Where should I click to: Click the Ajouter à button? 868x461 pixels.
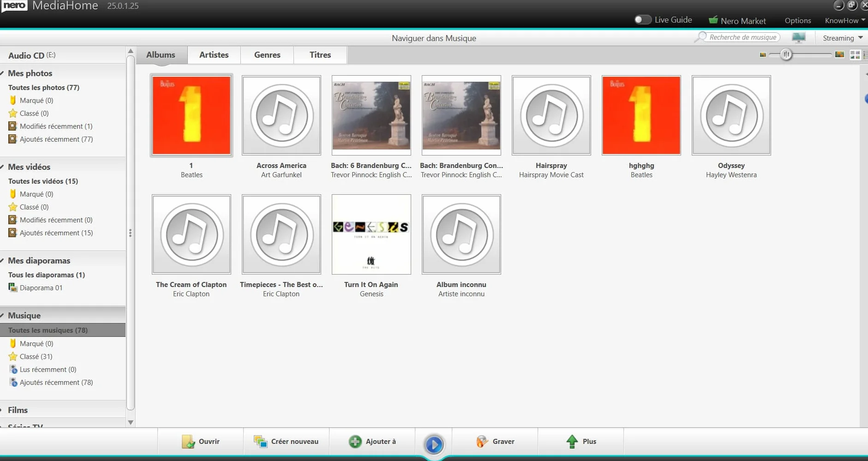372,442
